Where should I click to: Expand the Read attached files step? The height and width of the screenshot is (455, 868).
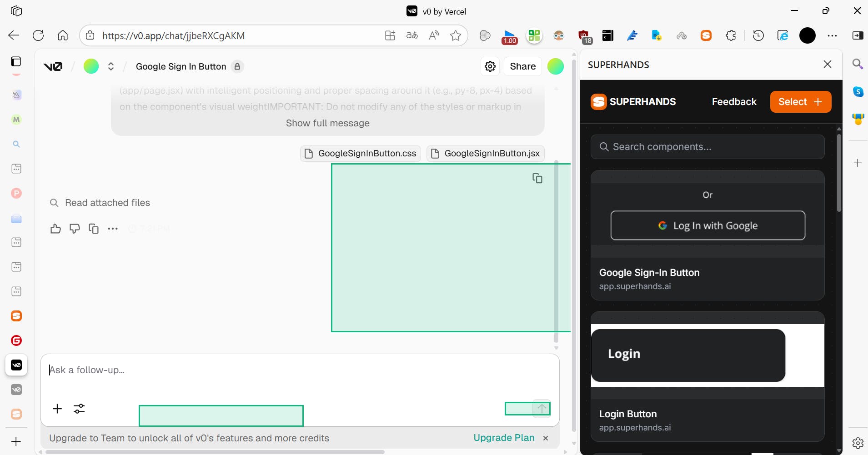pyautogui.click(x=100, y=203)
